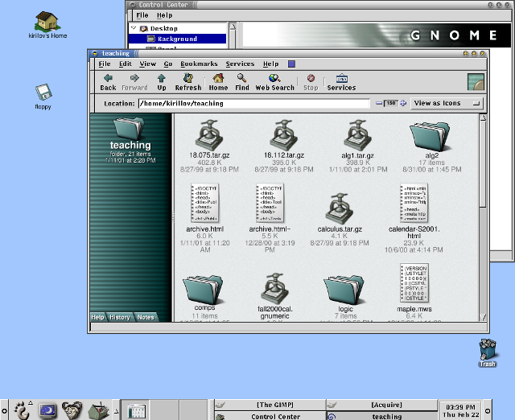Click the zoom-in plus button
515x420 pixels.
(x=402, y=103)
